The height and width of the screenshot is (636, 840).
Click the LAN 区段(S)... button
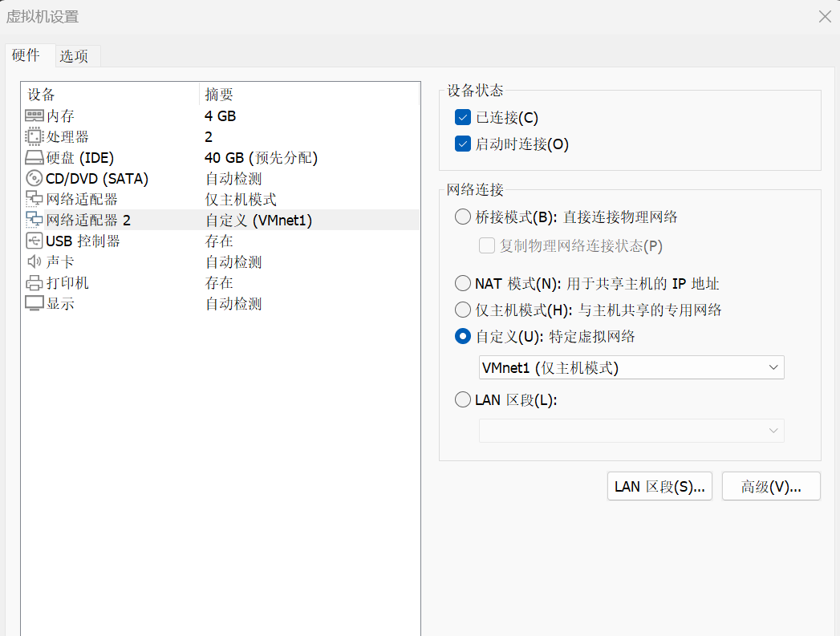(659, 486)
